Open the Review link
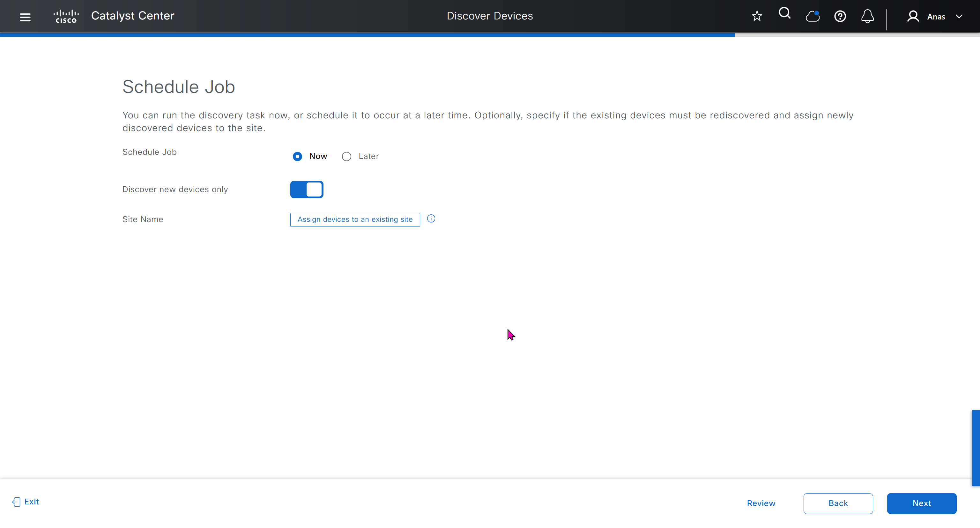Image resolution: width=980 pixels, height=528 pixels. (761, 503)
